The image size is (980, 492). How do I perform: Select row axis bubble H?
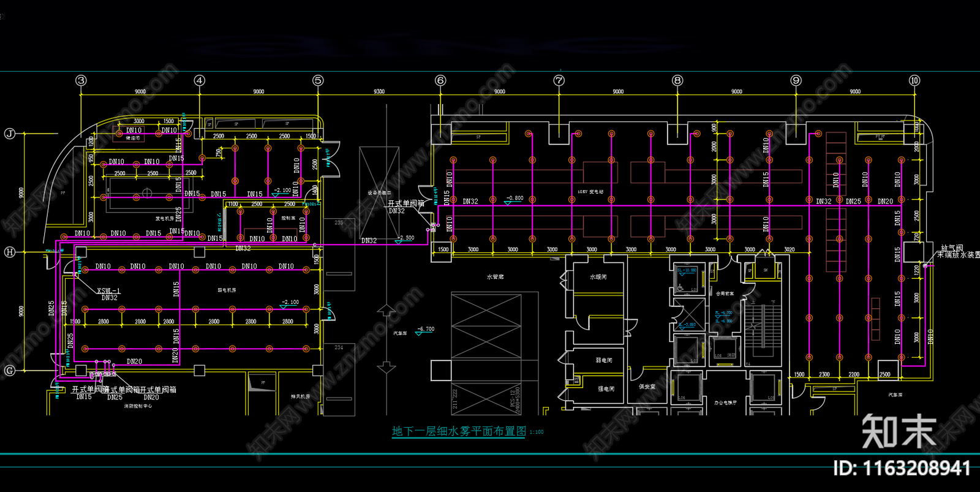[x=10, y=252]
